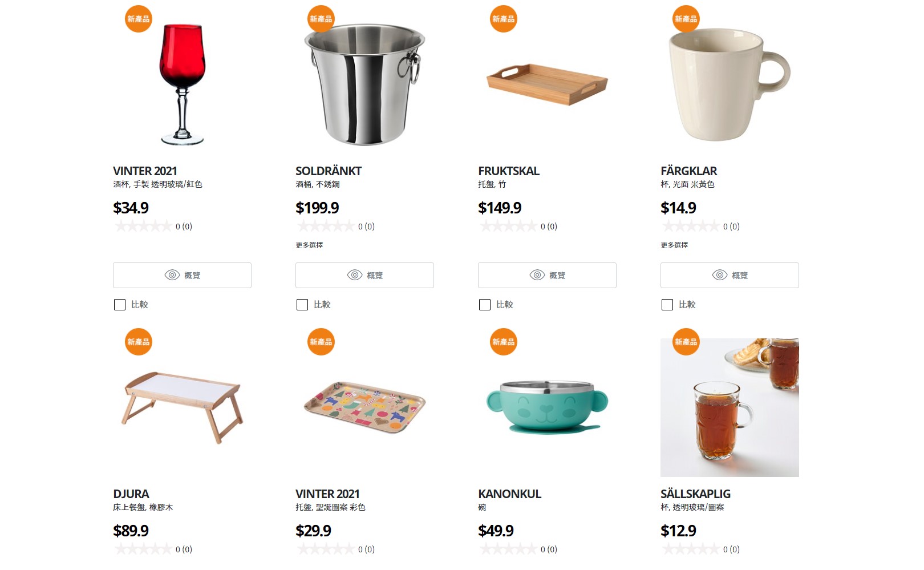Open the DJURA product title link
The image size is (924, 570).
(x=131, y=494)
